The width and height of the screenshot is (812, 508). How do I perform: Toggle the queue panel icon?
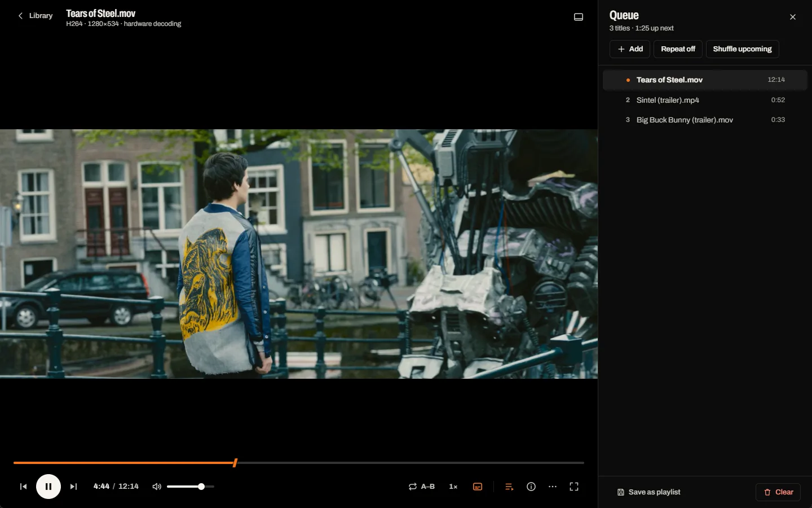509,487
